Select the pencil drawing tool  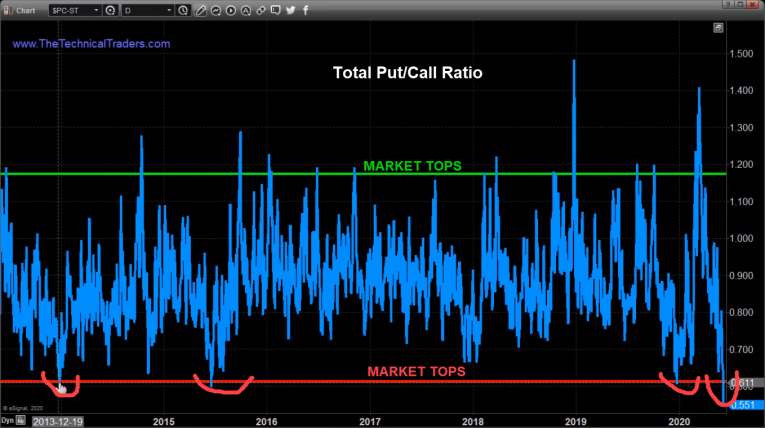[202, 9]
